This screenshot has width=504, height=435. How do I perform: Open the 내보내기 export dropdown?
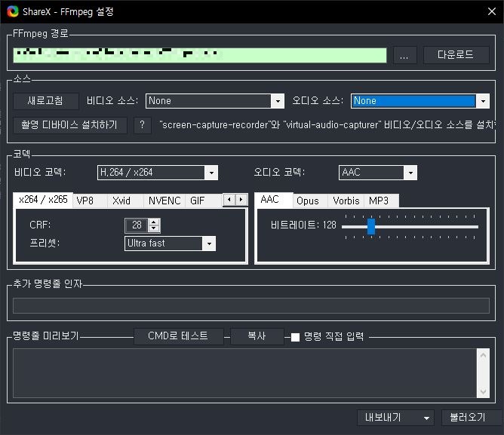click(395, 418)
